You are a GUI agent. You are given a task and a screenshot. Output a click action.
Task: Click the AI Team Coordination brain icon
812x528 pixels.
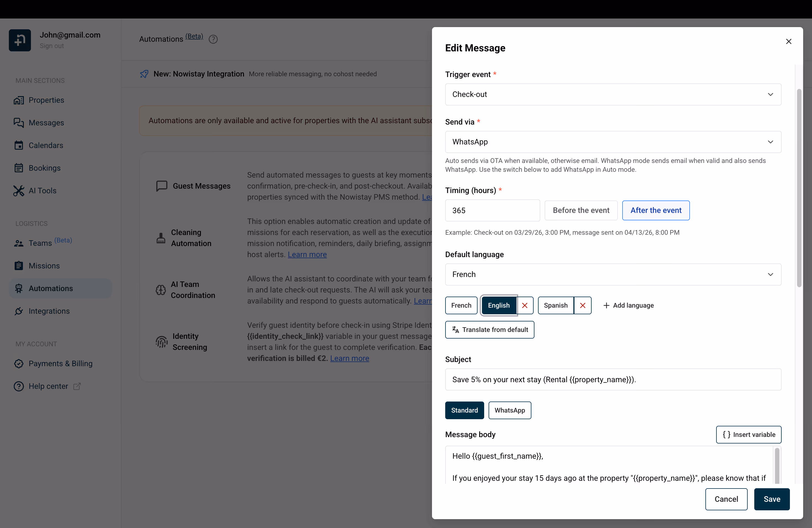[161, 290]
